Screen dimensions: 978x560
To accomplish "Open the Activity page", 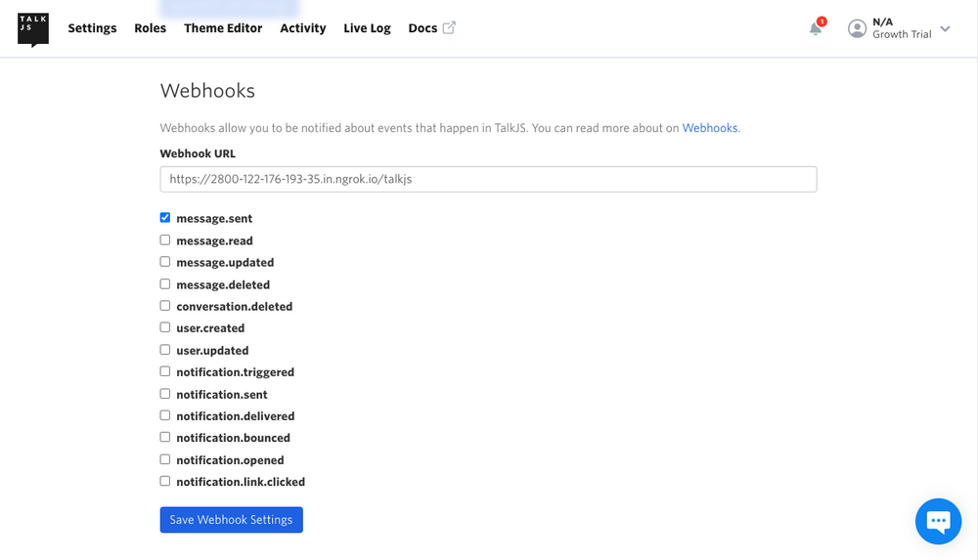I will point(302,28).
